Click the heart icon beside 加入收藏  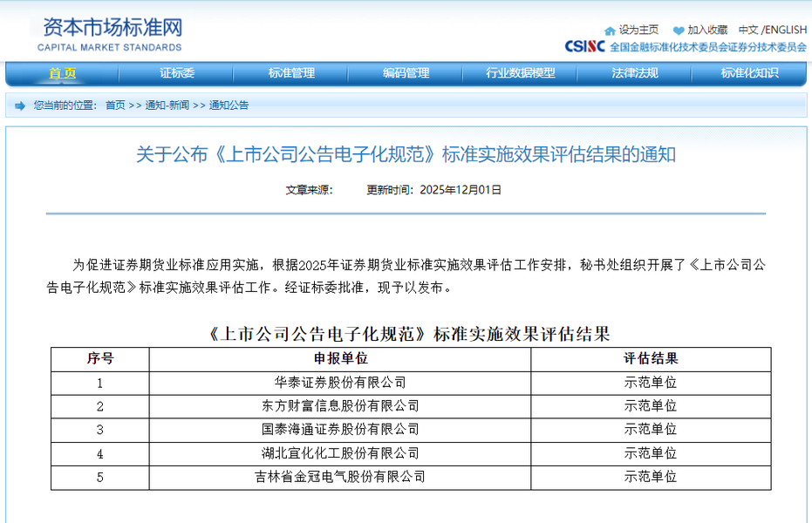tap(679, 31)
